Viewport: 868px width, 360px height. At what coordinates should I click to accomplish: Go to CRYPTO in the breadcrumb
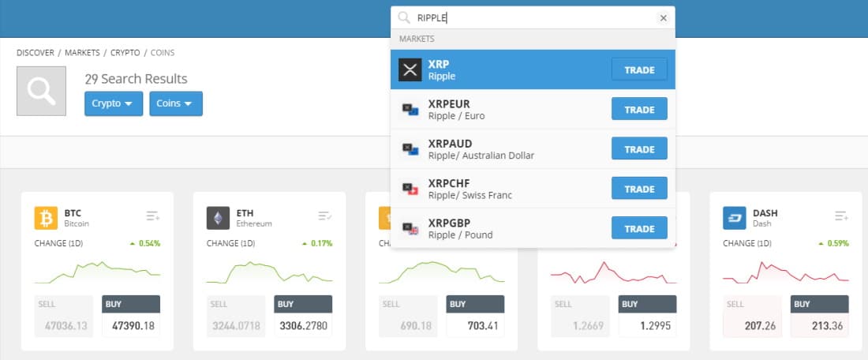pos(125,53)
